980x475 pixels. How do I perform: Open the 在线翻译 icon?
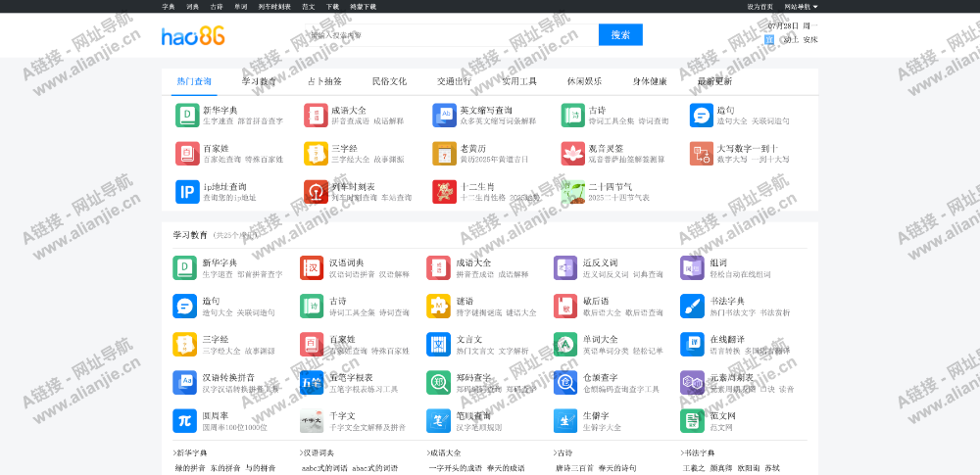(x=693, y=345)
